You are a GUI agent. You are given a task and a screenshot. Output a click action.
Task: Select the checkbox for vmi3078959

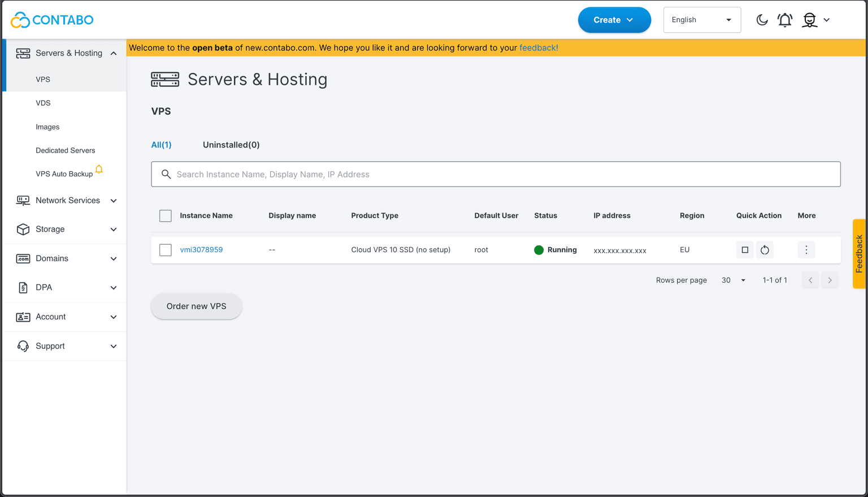pos(165,249)
